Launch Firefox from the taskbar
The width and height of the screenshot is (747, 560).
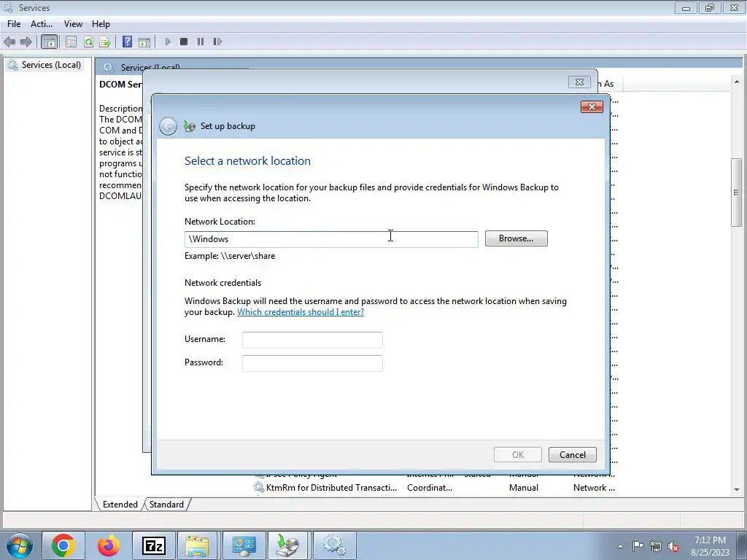coord(108,545)
